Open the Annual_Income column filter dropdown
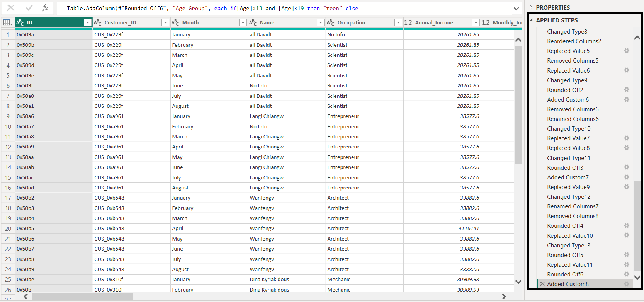 tap(476, 23)
